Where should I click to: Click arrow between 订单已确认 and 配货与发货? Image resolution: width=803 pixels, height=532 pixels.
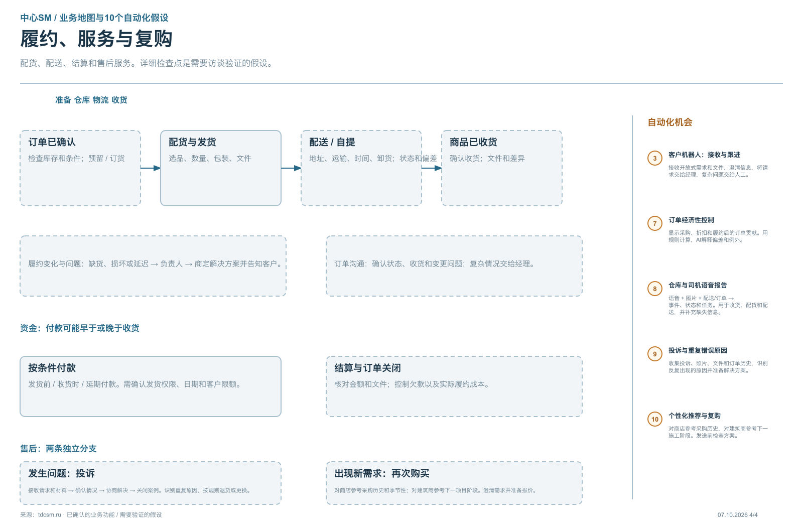coord(151,168)
